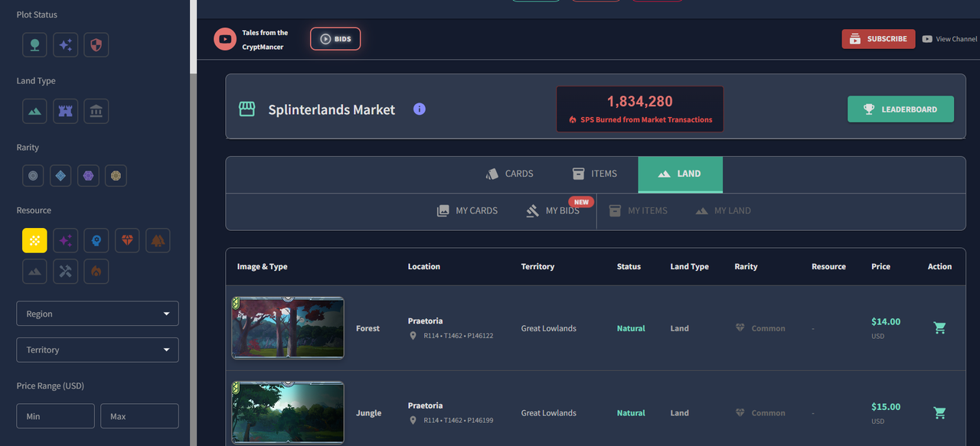Viewport: 980px width, 446px height.
Task: Click the red SUBSCRIBE button
Action: pos(878,39)
